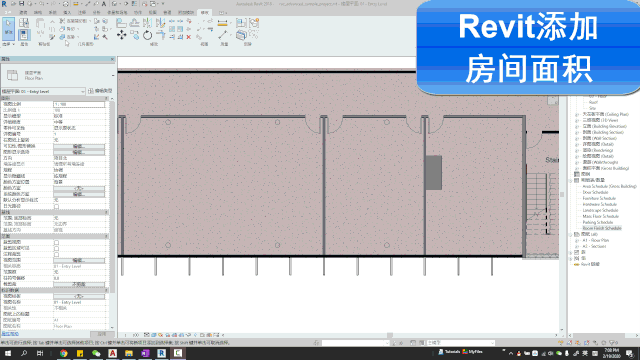Collapse Schedules/Quantities node in Project Browser
640x360 pixels.
(571, 180)
